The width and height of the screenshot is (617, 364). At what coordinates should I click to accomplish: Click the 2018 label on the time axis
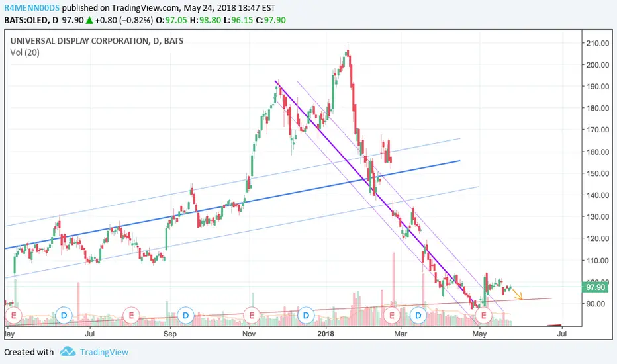[326, 334]
